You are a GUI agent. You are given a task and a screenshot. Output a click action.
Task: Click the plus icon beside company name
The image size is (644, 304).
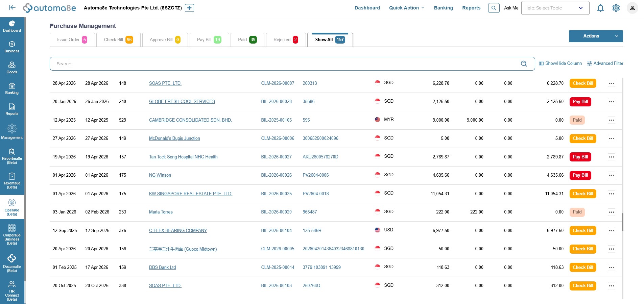(189, 8)
